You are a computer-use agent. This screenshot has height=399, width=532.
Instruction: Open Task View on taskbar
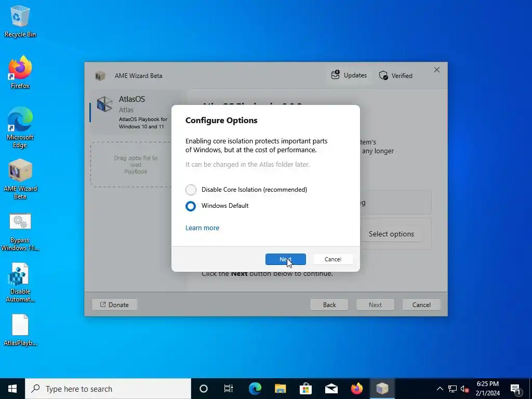coord(229,389)
